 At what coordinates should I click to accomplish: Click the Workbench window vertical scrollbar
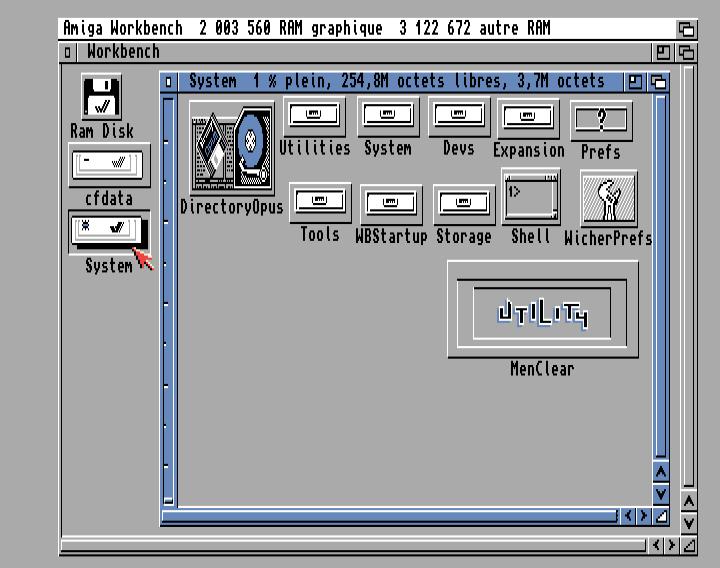point(688,277)
